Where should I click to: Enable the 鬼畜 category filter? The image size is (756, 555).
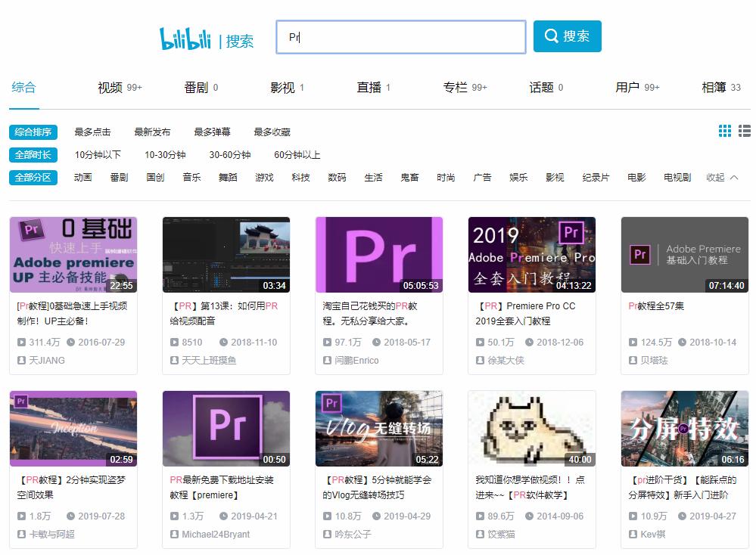(x=410, y=177)
